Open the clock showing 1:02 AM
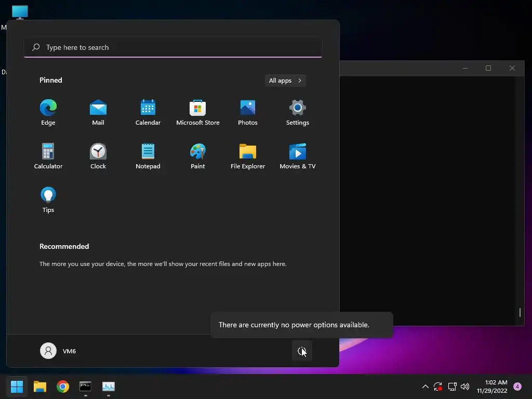Screen dimensions: 532x399 click(x=492, y=387)
